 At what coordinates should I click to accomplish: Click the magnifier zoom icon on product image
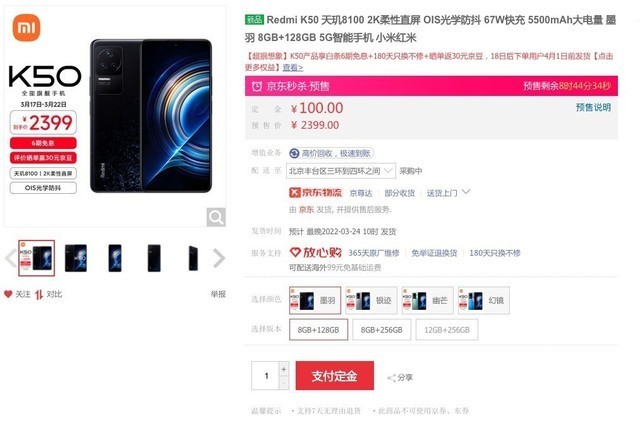point(216,217)
